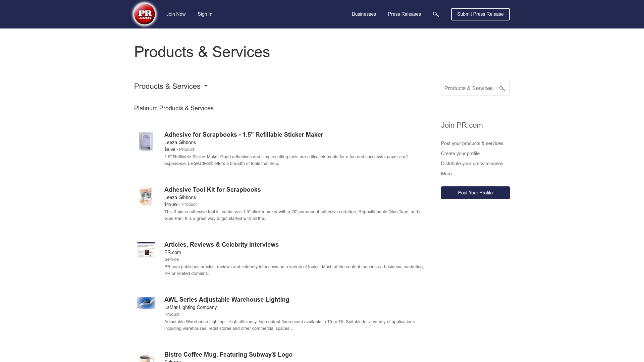Click LaMar Lighting Company name
This screenshot has width=644, height=362.
pos(191,307)
